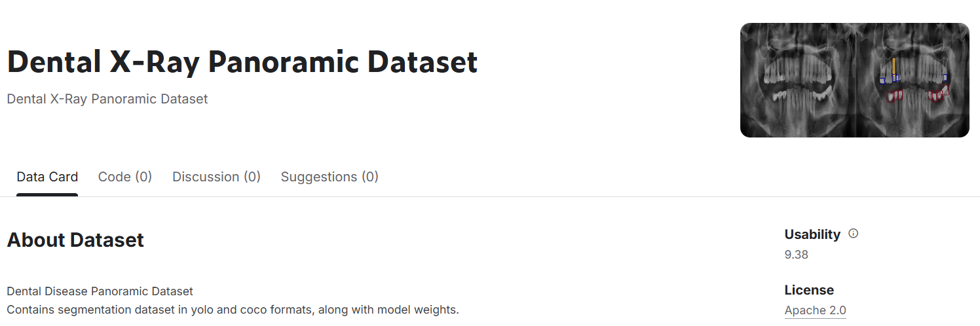Click the right annotated X-ray in thumbnail
The image size is (980, 326).
click(x=913, y=80)
